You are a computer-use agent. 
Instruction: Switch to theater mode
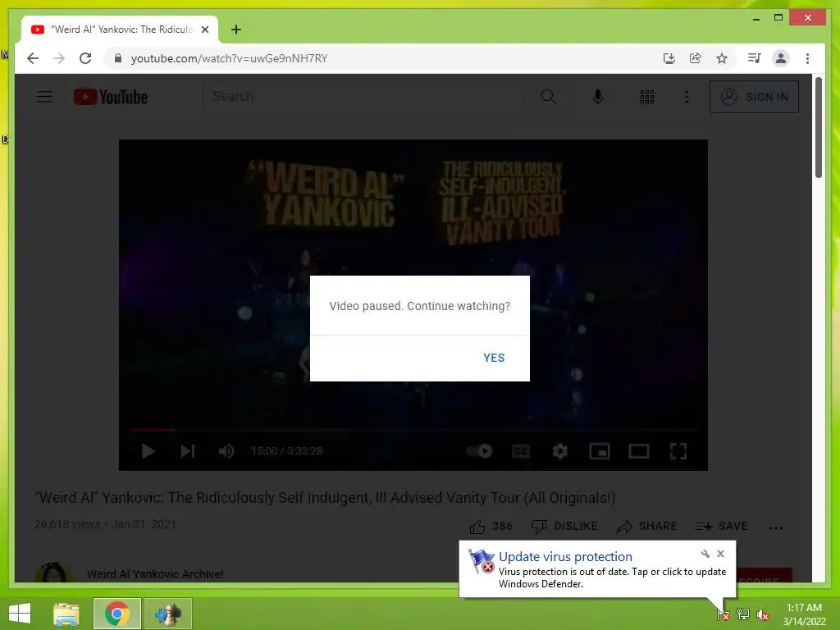(x=638, y=451)
